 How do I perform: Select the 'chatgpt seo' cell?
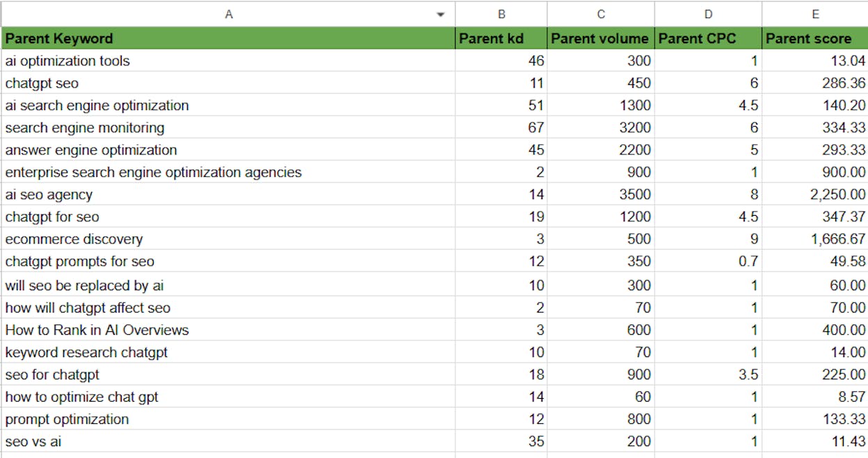228,83
